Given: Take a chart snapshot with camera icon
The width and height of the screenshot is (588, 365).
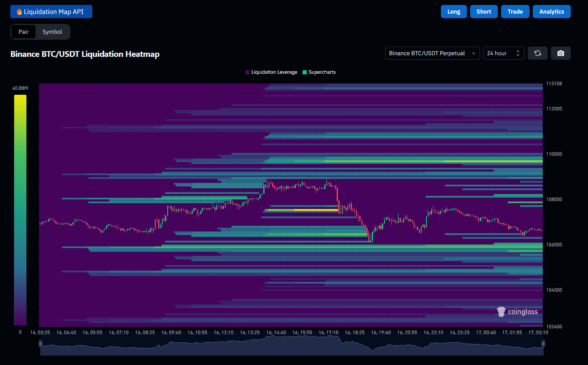Looking at the screenshot, I should [x=561, y=53].
